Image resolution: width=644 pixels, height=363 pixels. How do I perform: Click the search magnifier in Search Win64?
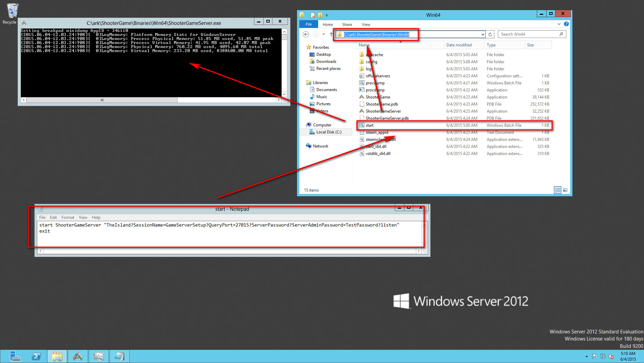click(x=561, y=34)
